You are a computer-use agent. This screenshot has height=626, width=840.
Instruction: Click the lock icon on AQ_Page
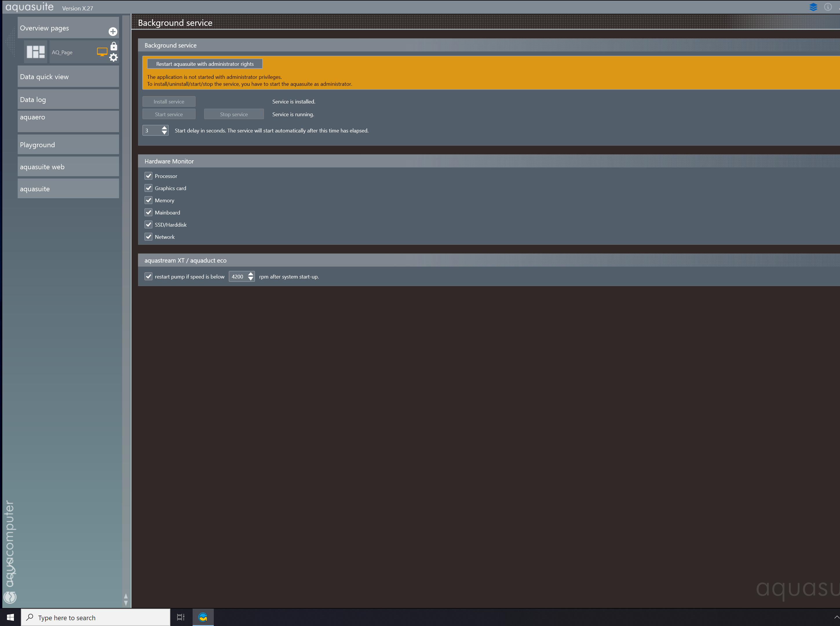(x=114, y=46)
